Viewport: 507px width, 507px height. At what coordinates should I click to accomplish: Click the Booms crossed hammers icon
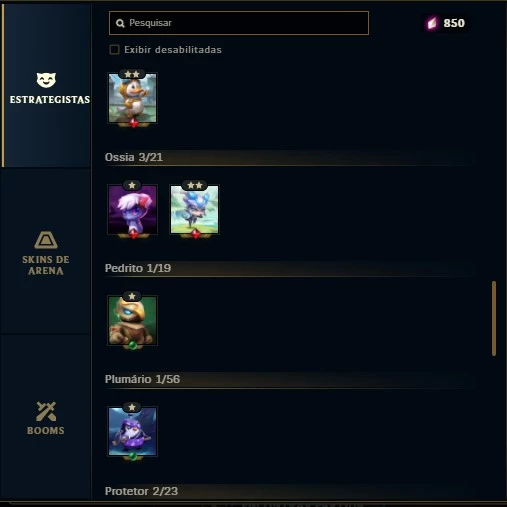[46, 411]
